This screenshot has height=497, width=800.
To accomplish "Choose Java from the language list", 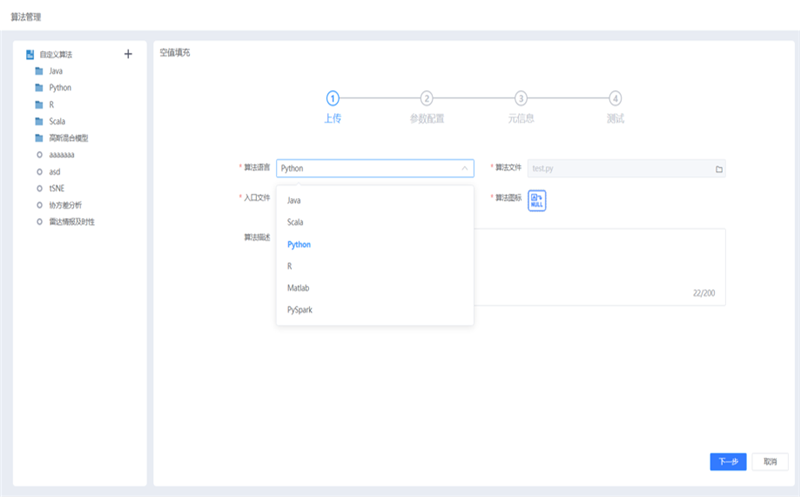I will coord(294,201).
